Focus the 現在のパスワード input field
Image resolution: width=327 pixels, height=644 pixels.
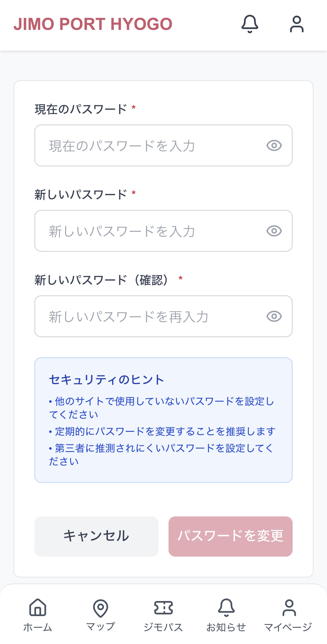[151, 145]
